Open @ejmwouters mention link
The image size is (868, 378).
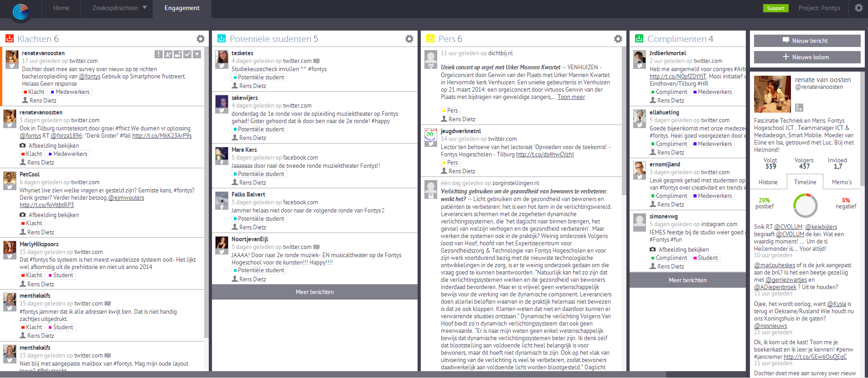click(126, 197)
